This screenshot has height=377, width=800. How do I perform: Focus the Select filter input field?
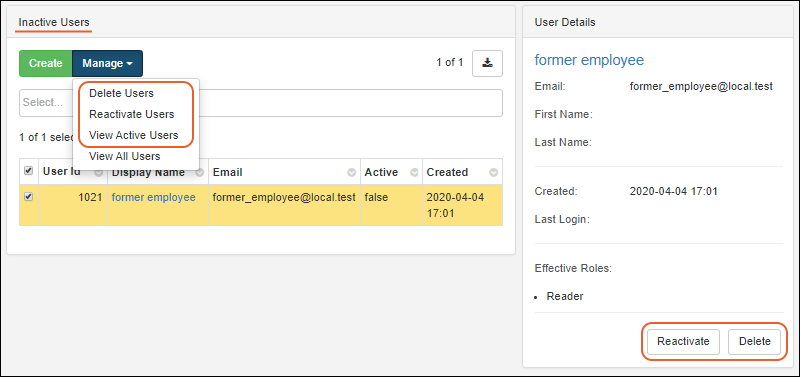pos(261,103)
